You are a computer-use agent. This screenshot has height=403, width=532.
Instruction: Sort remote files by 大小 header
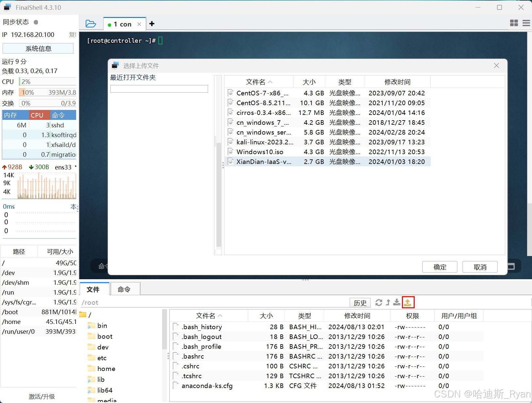click(266, 316)
